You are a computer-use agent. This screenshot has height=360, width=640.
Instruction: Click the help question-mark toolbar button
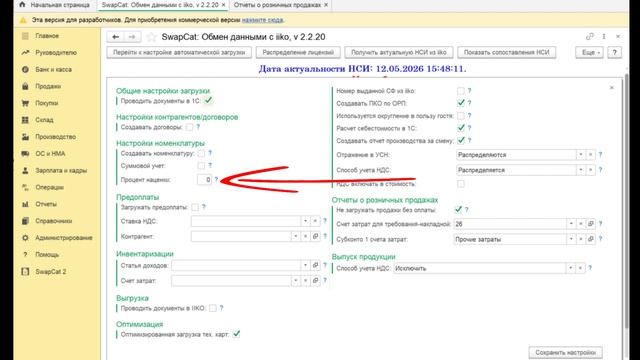pyautogui.click(x=615, y=52)
